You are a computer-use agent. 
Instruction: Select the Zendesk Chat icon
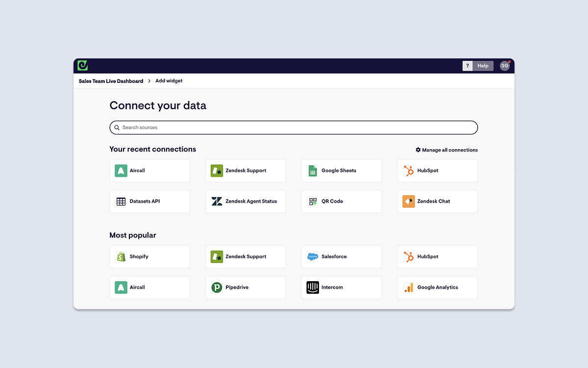click(x=409, y=202)
